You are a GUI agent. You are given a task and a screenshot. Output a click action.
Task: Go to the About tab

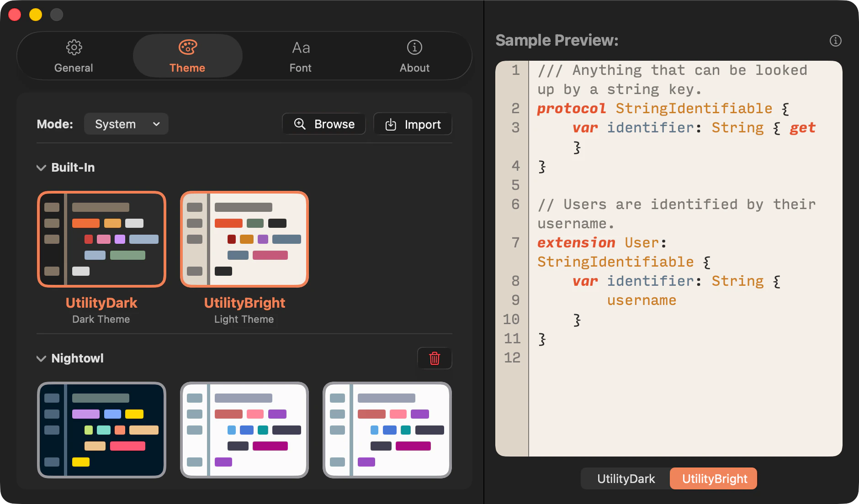pos(414,56)
